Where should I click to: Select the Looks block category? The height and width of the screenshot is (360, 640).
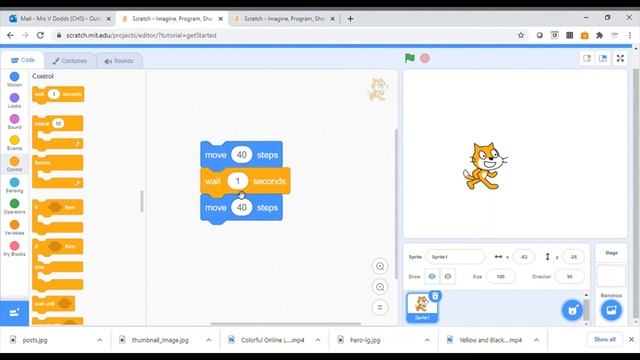(x=14, y=100)
